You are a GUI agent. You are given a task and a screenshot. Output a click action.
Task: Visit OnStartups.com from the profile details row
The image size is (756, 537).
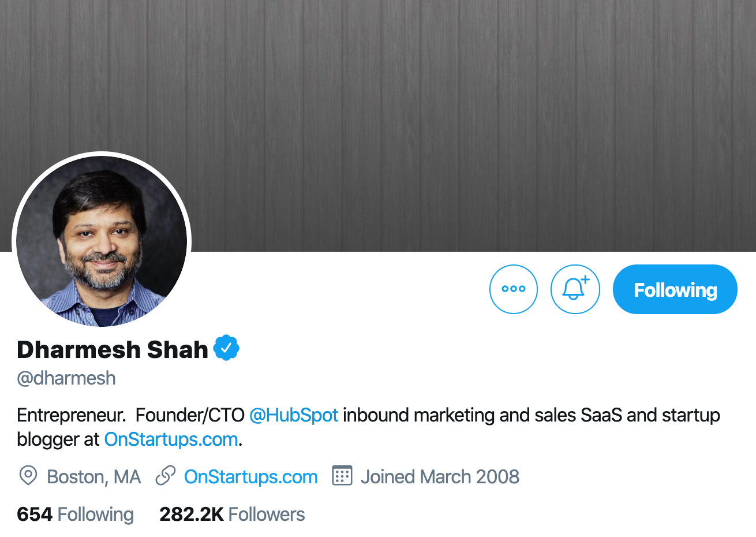click(250, 476)
